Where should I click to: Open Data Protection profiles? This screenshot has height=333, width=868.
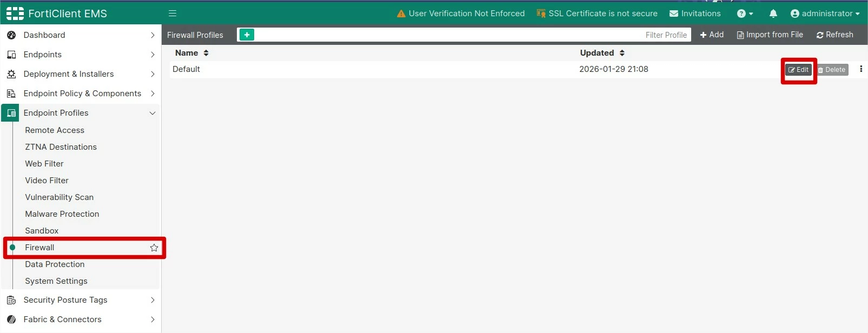click(55, 264)
